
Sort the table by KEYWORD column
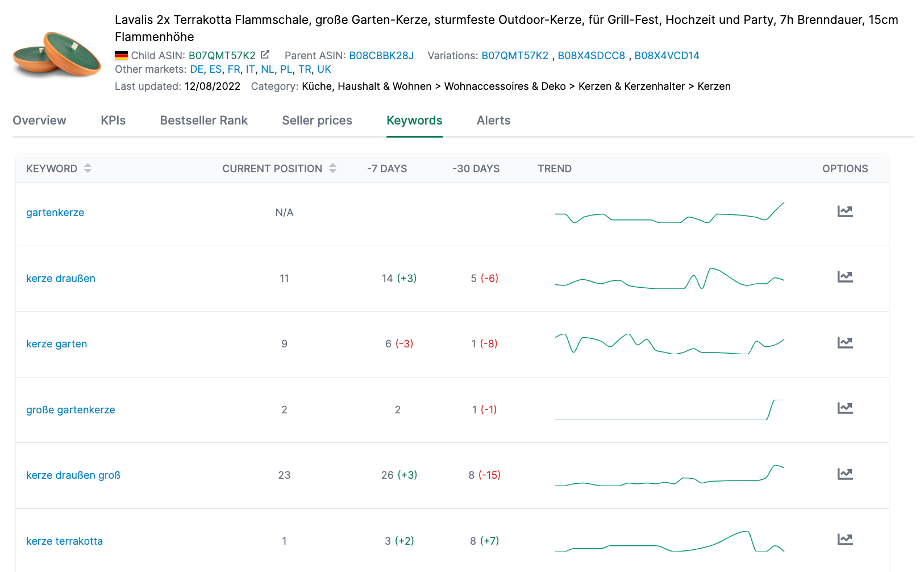tap(88, 168)
